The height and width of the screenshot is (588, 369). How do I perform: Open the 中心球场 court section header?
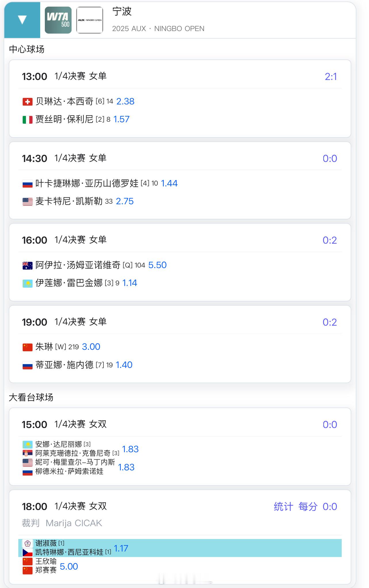click(x=27, y=49)
